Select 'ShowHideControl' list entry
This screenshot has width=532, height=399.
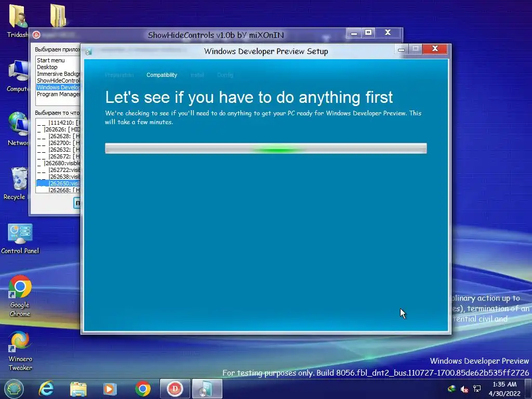coord(58,81)
